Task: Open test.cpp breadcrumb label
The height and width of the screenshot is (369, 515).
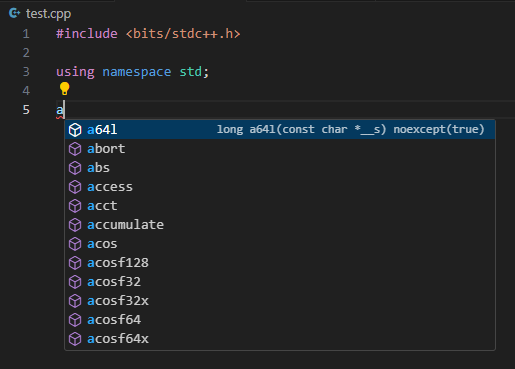Action: (x=48, y=14)
